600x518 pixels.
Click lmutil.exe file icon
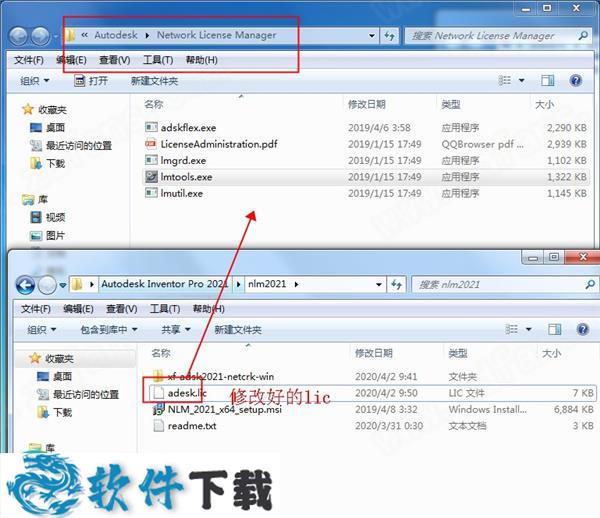(151, 193)
